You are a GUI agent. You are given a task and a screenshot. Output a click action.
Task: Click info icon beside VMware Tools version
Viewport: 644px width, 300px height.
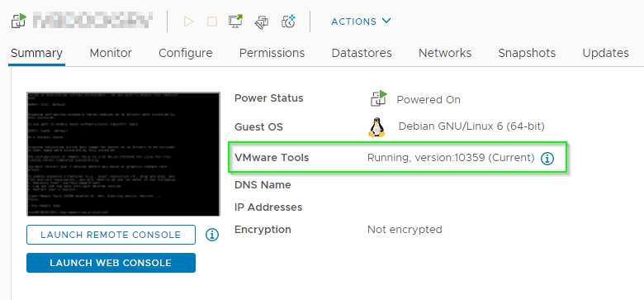pos(547,158)
